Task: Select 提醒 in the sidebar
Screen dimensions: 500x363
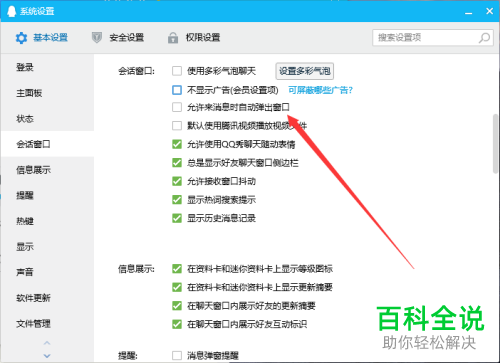Action: click(x=47, y=195)
